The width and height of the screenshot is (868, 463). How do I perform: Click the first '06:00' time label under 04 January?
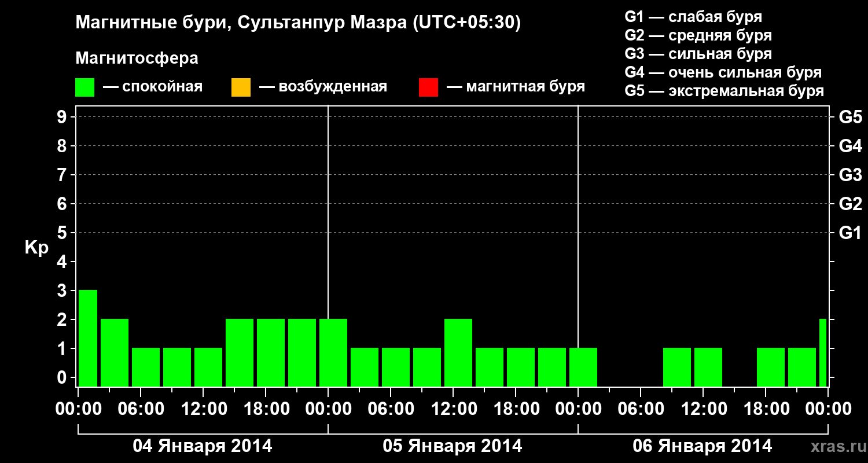tap(142, 409)
